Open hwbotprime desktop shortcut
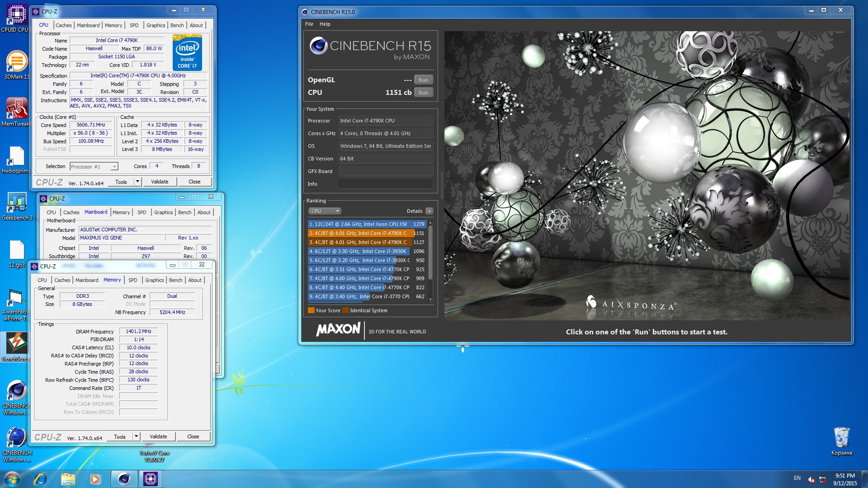The width and height of the screenshot is (868, 488). point(15,160)
